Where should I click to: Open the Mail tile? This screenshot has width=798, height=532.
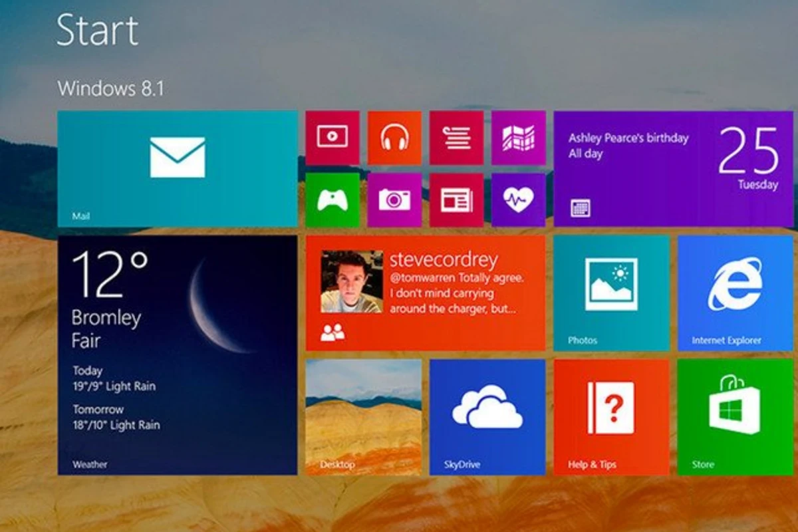click(178, 169)
